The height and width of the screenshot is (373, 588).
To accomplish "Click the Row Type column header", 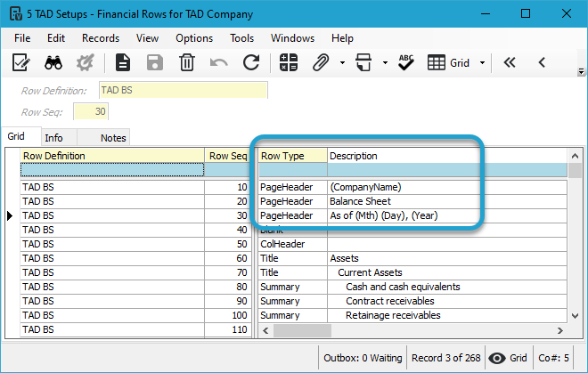I will 293,156.
